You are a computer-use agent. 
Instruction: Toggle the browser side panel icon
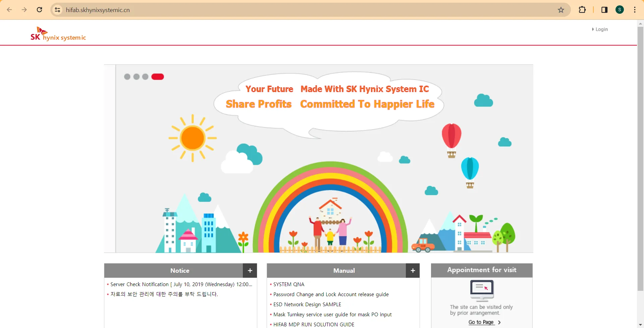coord(604,10)
